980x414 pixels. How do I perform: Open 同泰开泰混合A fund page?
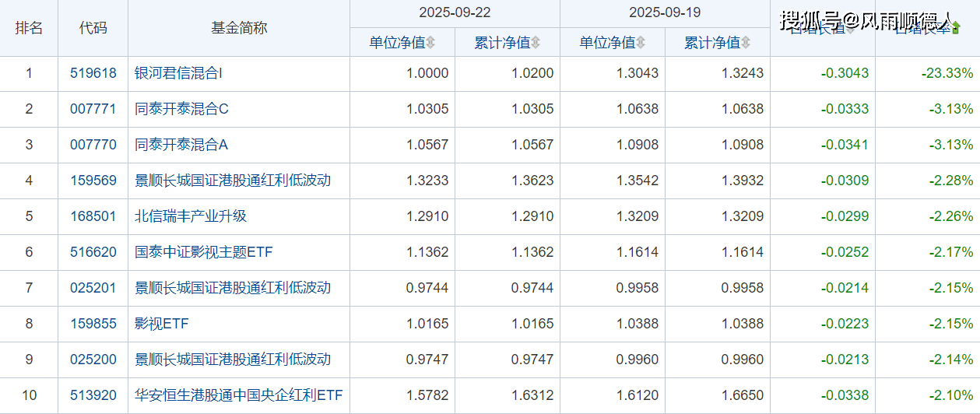[181, 145]
